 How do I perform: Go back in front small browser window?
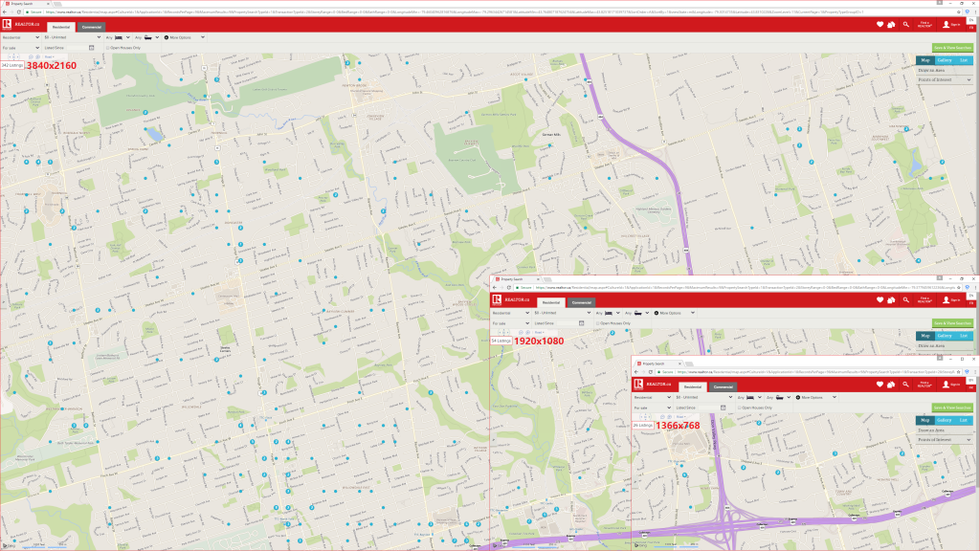coord(636,372)
